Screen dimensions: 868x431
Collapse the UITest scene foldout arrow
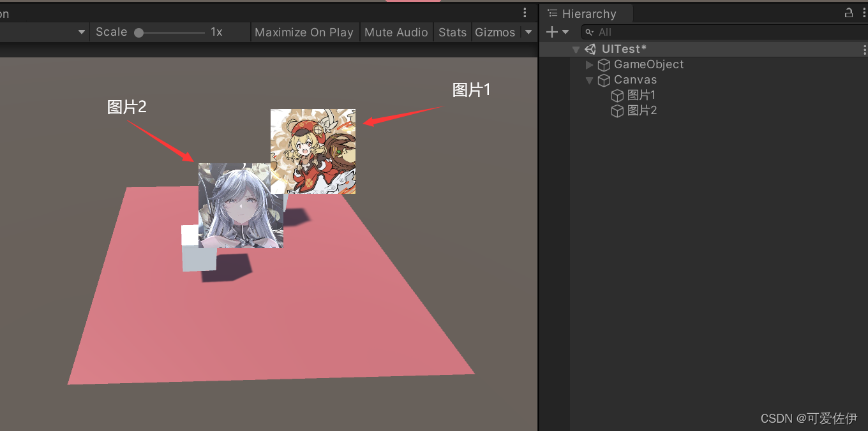point(576,49)
